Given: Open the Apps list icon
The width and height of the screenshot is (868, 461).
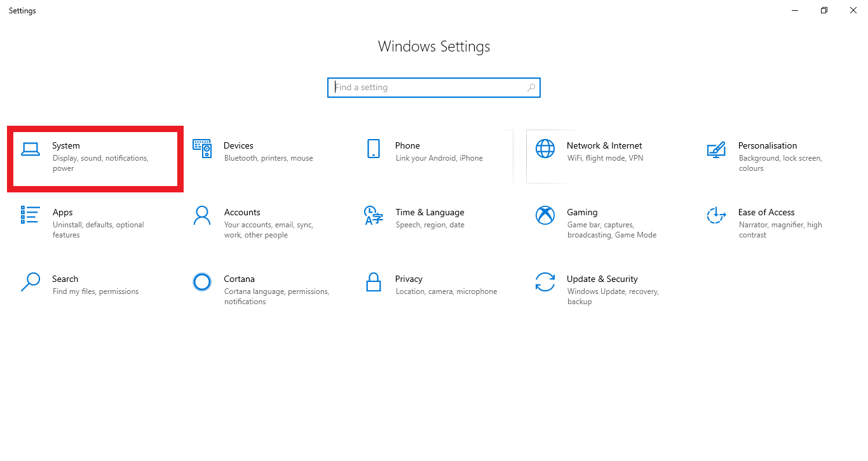Looking at the screenshot, I should pos(31,215).
